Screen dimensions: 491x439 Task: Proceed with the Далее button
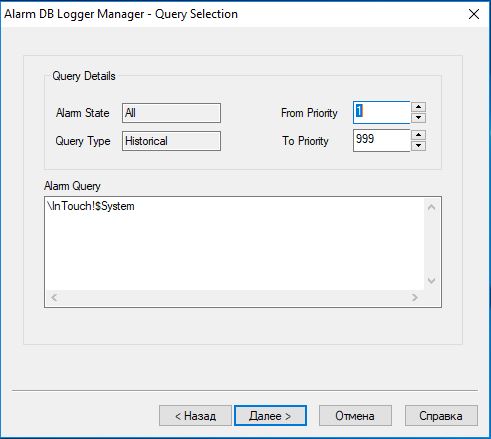point(270,416)
